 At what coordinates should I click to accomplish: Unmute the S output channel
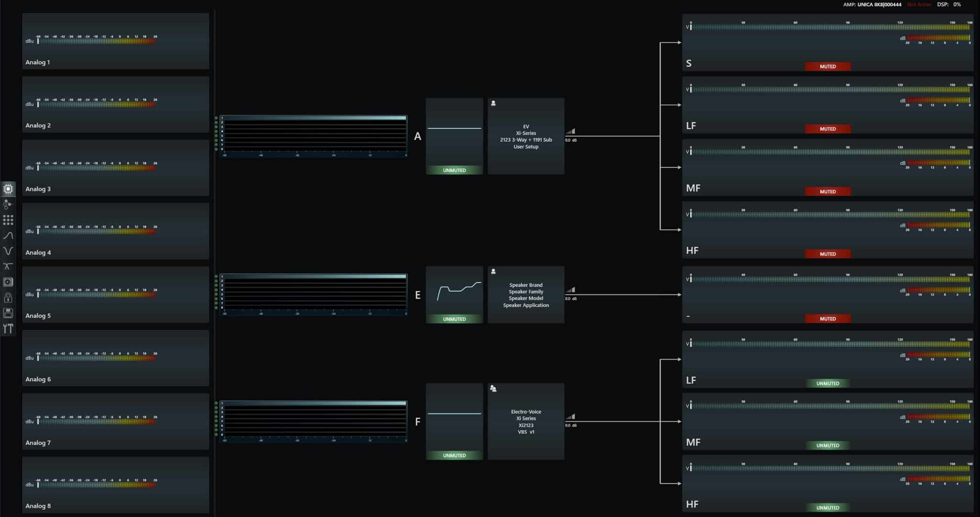point(827,67)
